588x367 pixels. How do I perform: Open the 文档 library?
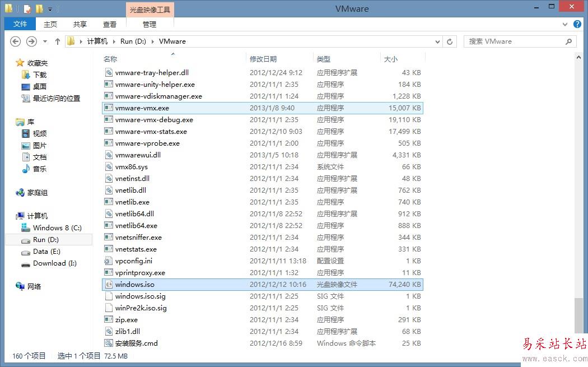39,157
